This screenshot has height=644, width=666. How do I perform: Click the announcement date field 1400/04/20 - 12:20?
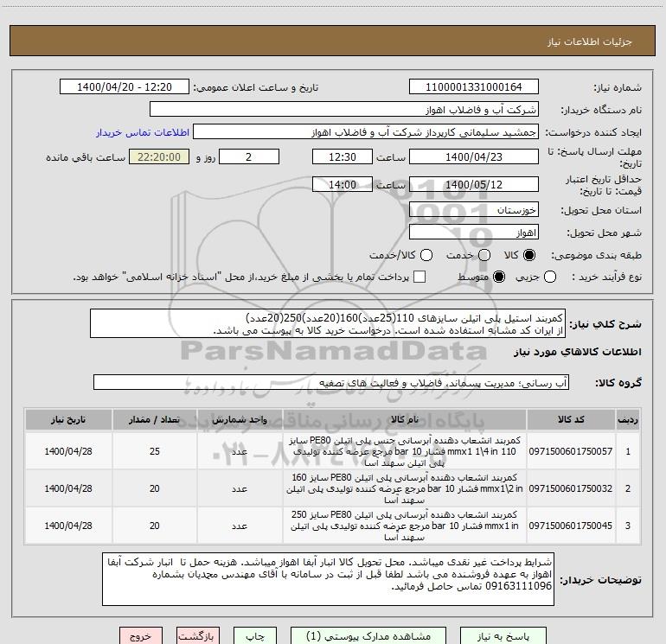pyautogui.click(x=125, y=87)
